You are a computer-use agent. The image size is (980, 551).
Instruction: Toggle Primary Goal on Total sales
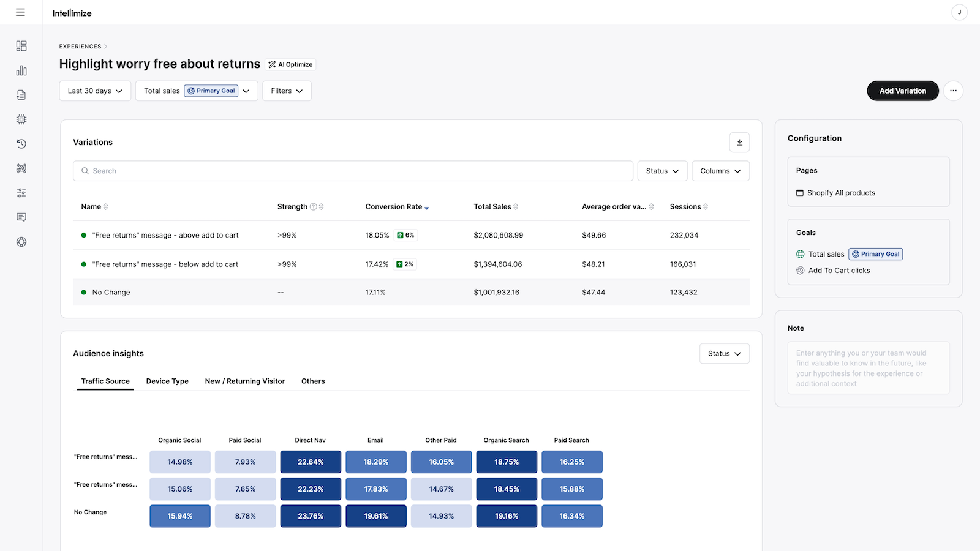pos(875,253)
